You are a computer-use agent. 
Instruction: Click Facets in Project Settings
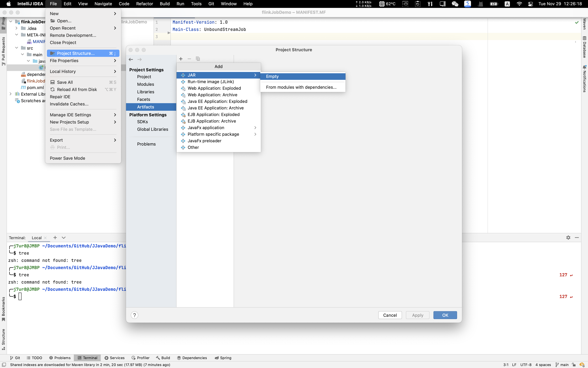143,99
